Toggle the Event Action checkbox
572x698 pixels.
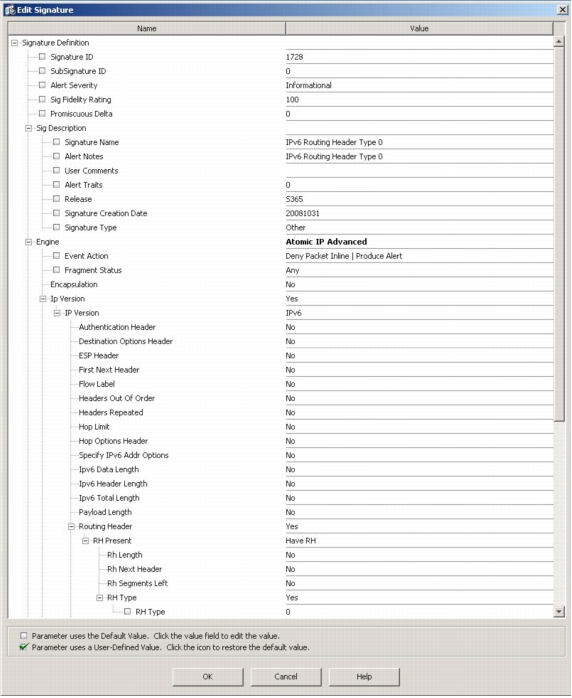[57, 256]
